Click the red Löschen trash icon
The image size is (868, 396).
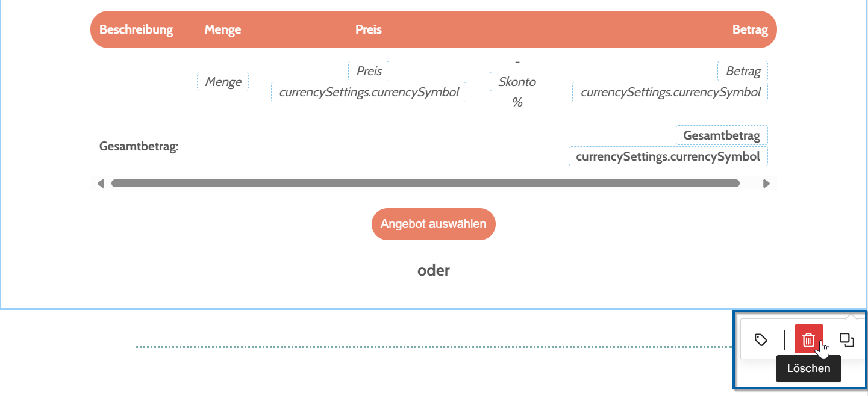point(809,339)
